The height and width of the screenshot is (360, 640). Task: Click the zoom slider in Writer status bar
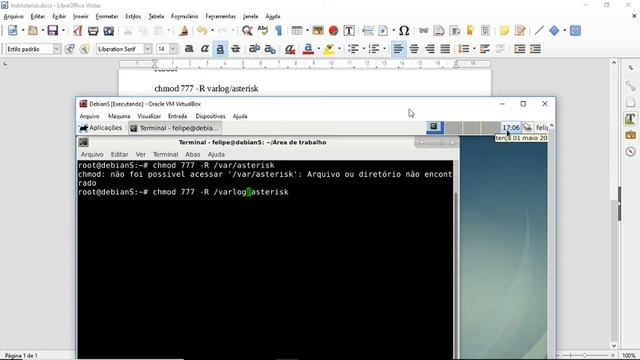pos(585,356)
